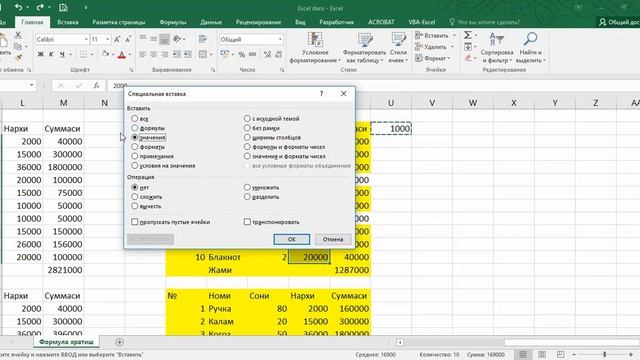This screenshot has width=640, height=360.
Task: Click the formula bar input field
Action: (373, 85)
